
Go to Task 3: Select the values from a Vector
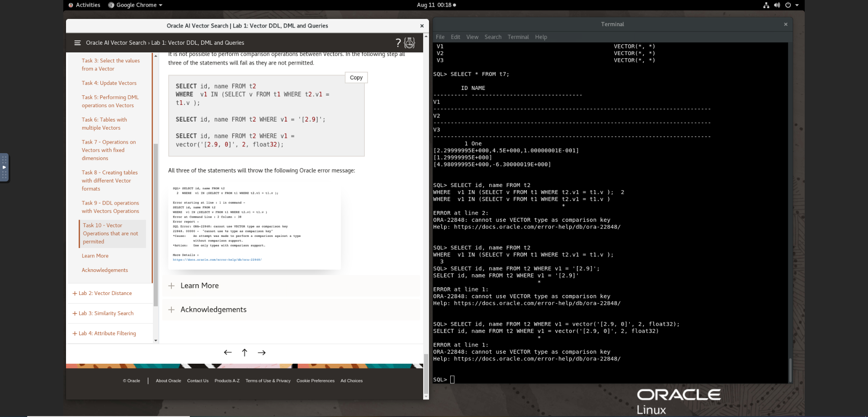(x=111, y=65)
